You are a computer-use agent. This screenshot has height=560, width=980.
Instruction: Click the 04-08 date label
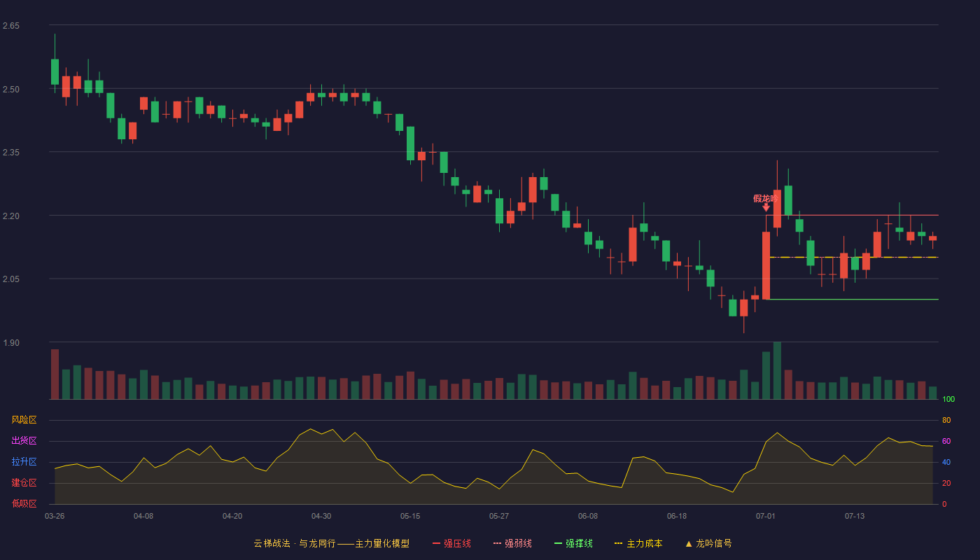(143, 516)
